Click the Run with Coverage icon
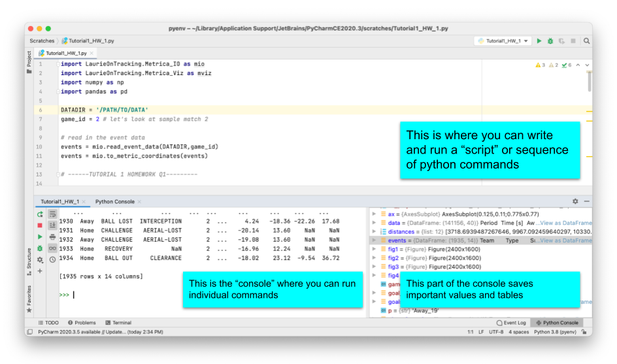Viewport: 617px width, 364px height. point(561,41)
